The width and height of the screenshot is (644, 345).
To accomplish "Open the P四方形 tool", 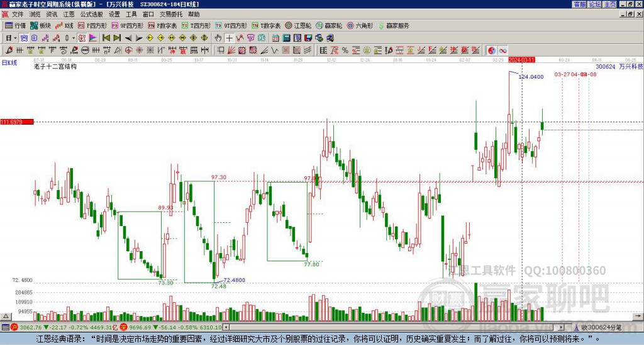I will click(92, 25).
